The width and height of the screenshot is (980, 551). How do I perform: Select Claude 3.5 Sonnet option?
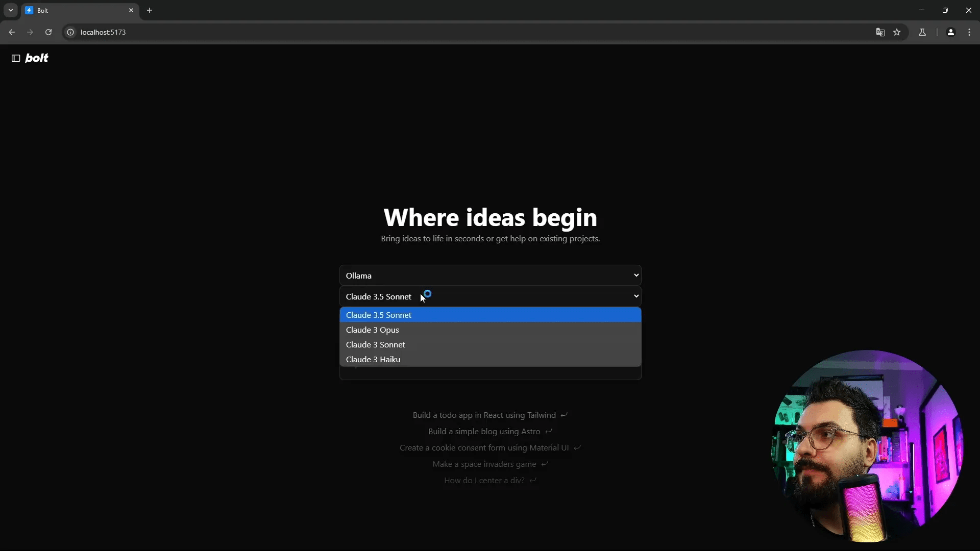[x=490, y=315]
